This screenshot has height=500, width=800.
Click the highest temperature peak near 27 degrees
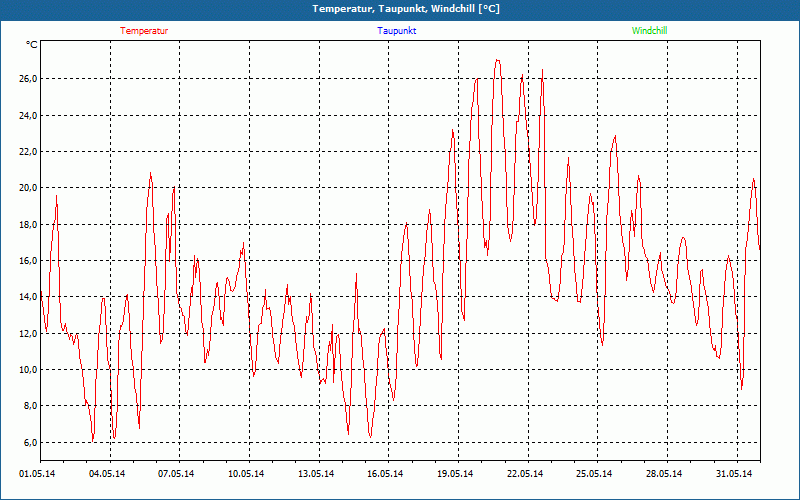pyautogui.click(x=497, y=60)
